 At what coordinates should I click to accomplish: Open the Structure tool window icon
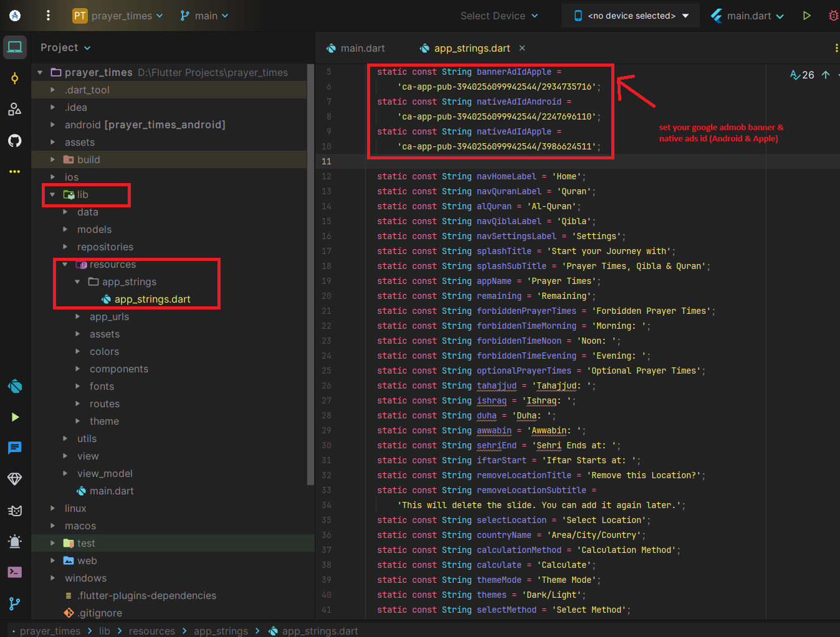click(15, 110)
